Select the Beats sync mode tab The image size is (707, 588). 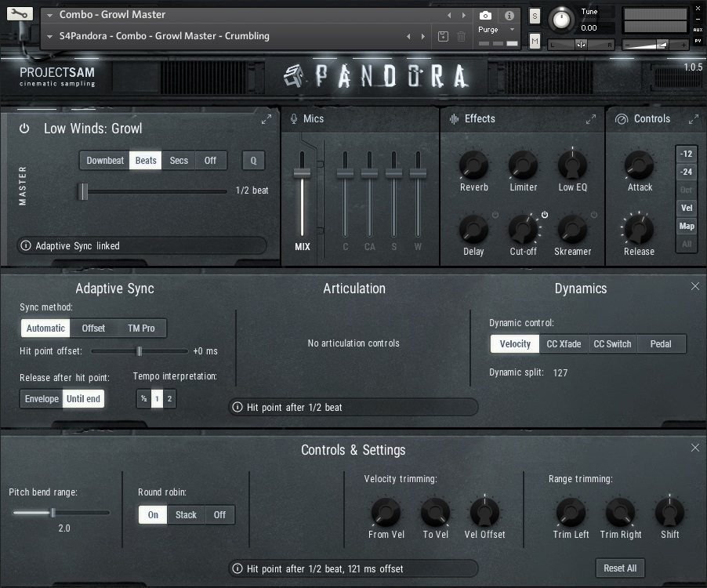[146, 161]
